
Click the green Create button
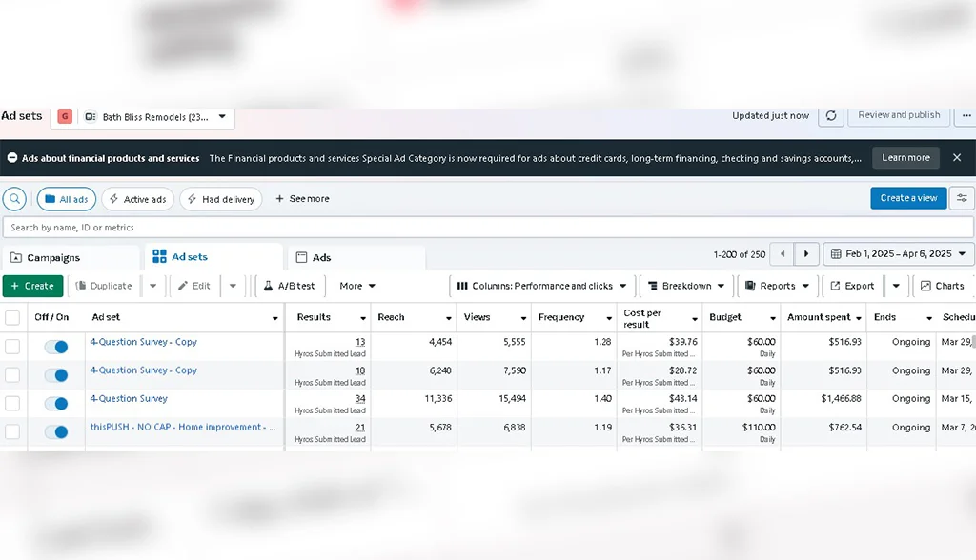tap(32, 286)
